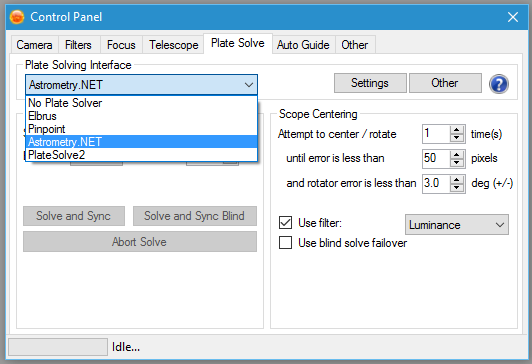The height and width of the screenshot is (364, 532).
Task: Increase rotator error degrees value
Action: (457, 180)
